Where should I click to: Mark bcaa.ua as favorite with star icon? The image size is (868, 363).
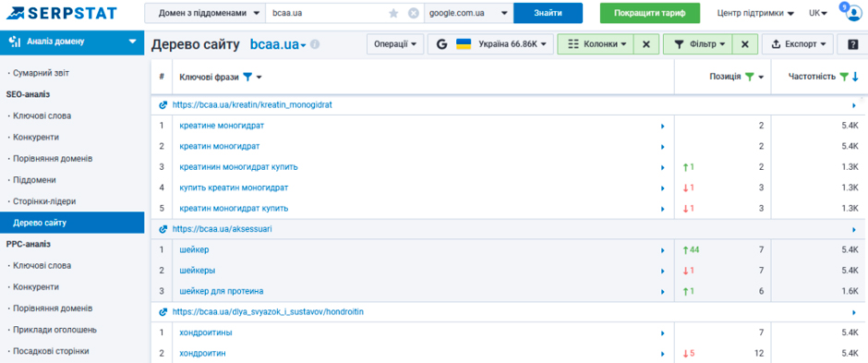pyautogui.click(x=393, y=13)
